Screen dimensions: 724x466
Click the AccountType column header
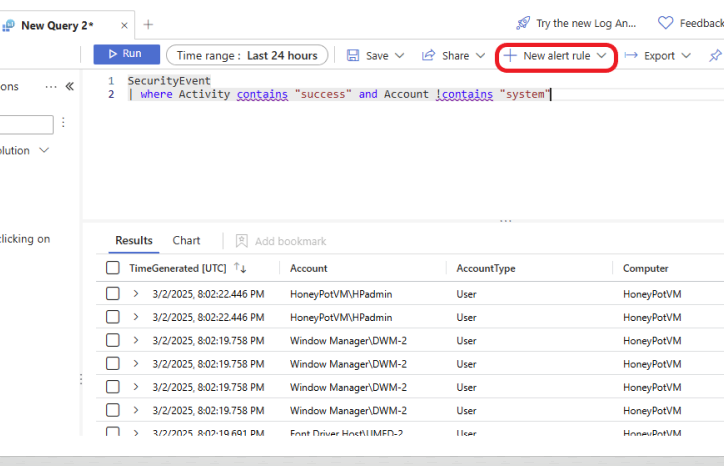point(486,268)
